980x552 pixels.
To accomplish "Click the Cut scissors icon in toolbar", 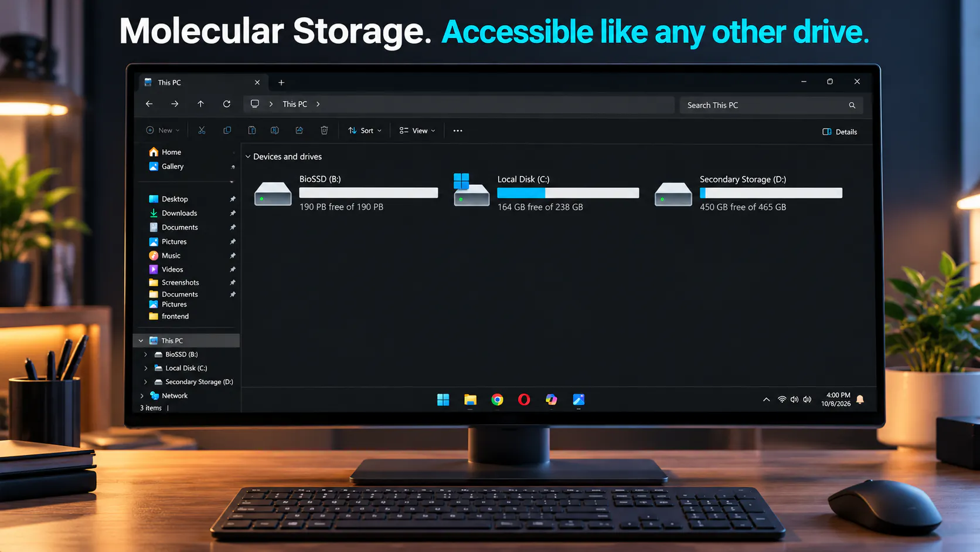I will tap(202, 130).
